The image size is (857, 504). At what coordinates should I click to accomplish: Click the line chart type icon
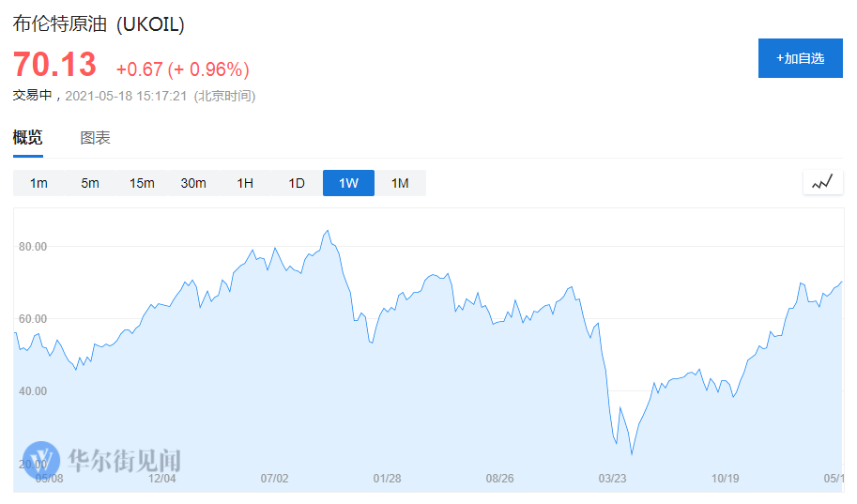click(822, 183)
